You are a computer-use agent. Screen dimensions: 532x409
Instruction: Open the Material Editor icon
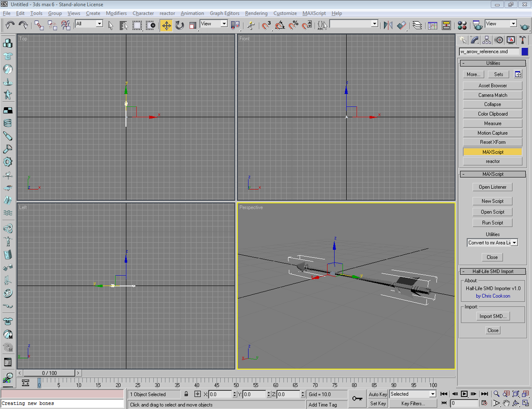[463, 26]
